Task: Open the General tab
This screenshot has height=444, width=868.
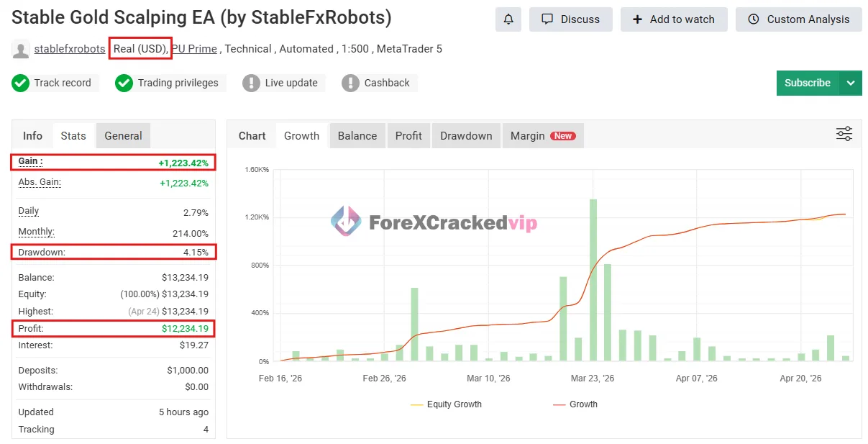Action: pos(123,135)
